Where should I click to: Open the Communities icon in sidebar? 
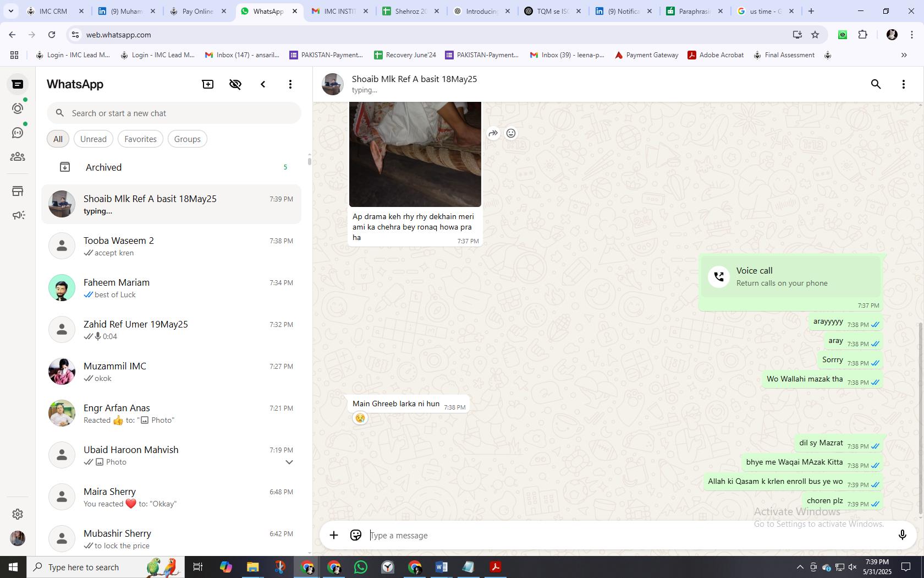pyautogui.click(x=18, y=157)
